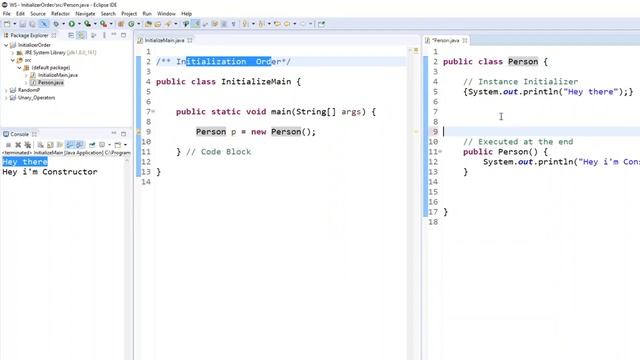This screenshot has height=360, width=640.
Task: Open the Run button dropdown arrow
Action: tap(79, 24)
